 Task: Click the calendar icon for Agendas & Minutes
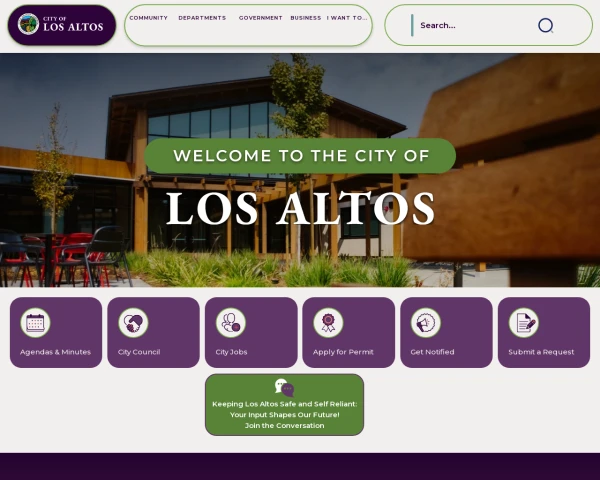click(35, 323)
